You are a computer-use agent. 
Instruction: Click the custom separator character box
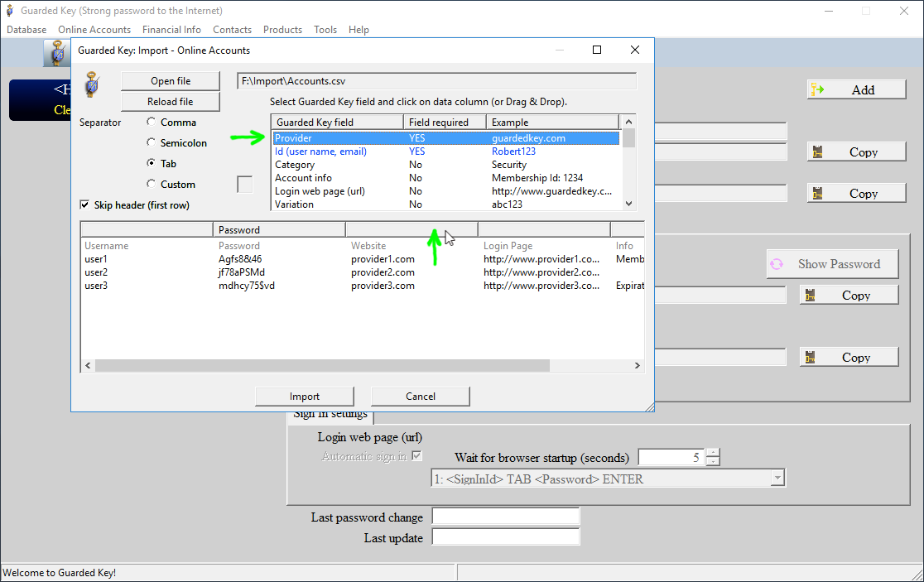click(x=244, y=185)
